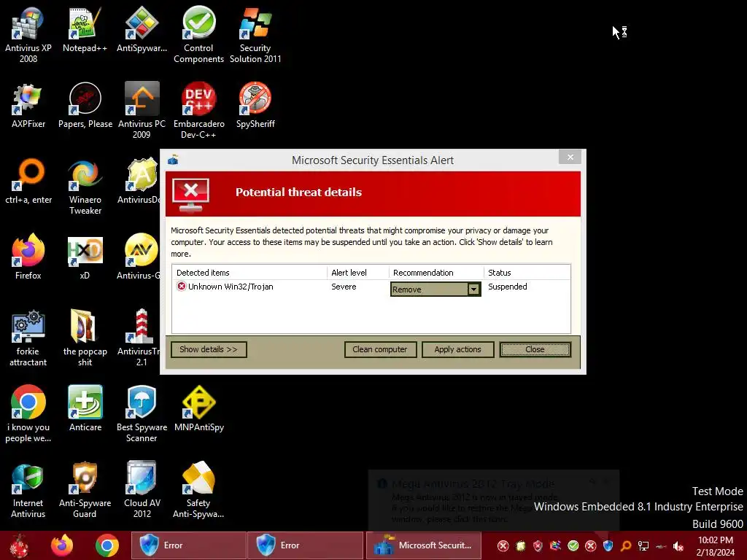Click the Detected items column header
Image resolution: width=747 pixels, height=560 pixels.
[249, 273]
